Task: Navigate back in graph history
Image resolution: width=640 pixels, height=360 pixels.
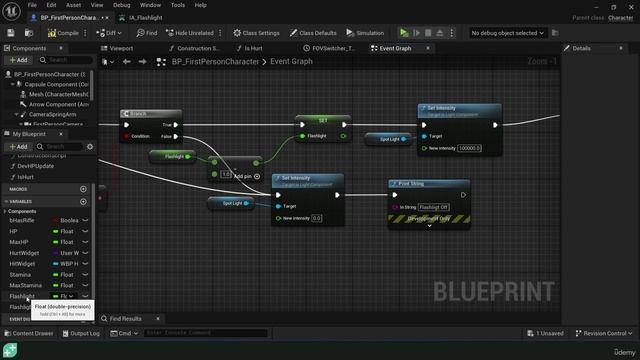Action: [x=127, y=62]
